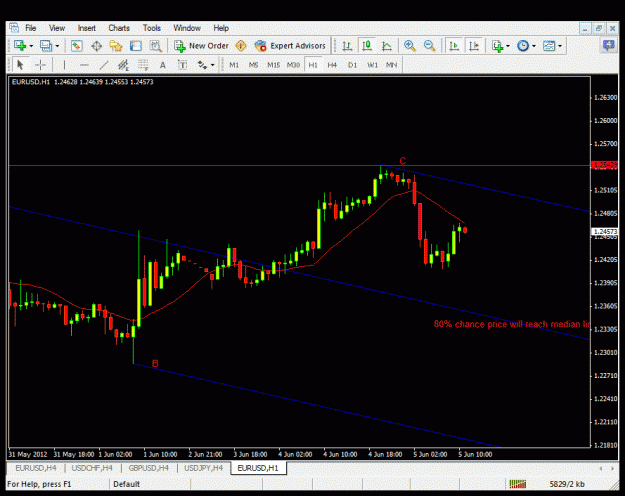
Task: Open a new chart window
Action: [x=20, y=46]
